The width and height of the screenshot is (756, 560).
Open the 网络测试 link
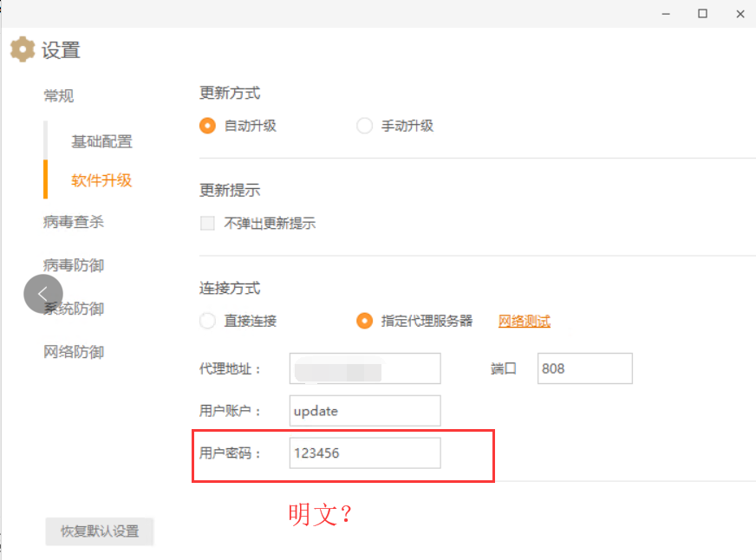(x=525, y=320)
